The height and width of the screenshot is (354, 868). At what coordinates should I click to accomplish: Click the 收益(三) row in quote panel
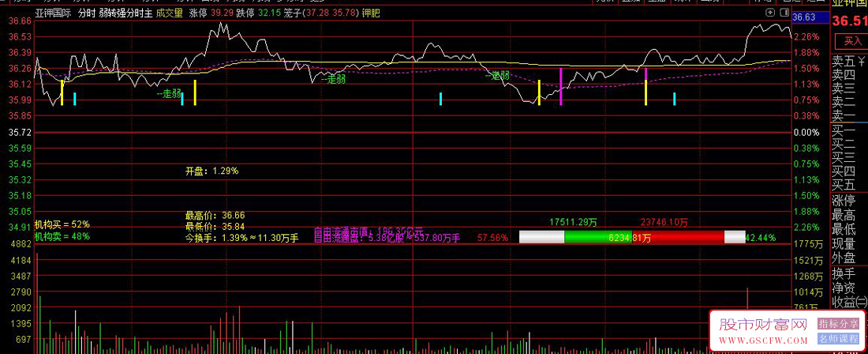tap(850, 303)
